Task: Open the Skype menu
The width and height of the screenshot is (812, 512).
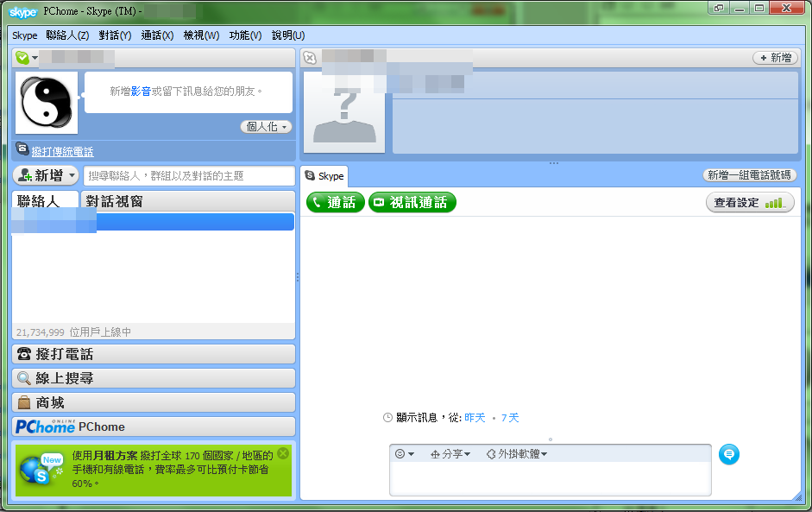Action: [x=25, y=35]
